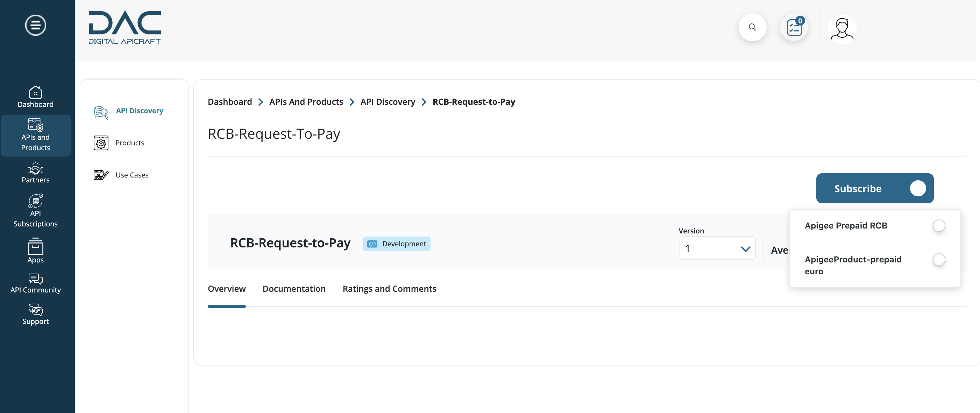Image resolution: width=980 pixels, height=413 pixels.
Task: Open the checklist notifications icon
Action: tap(794, 27)
